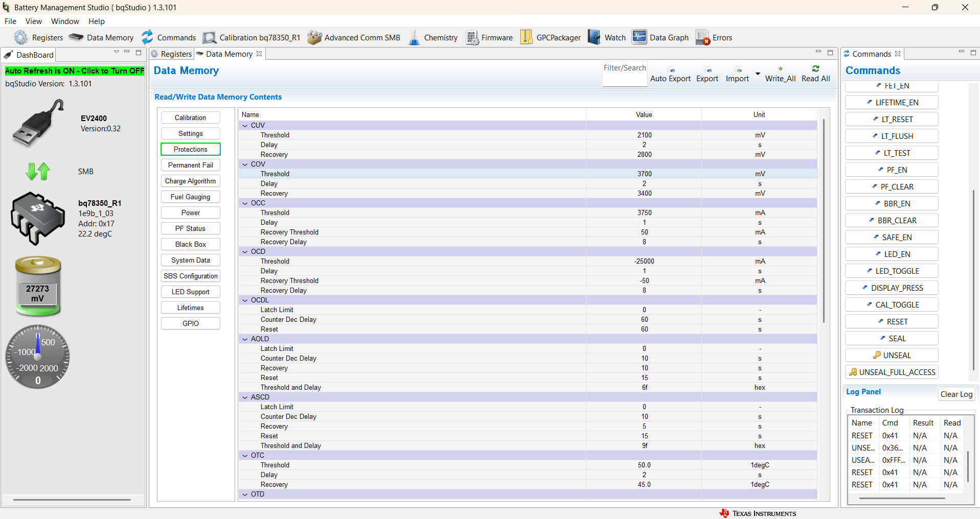Open dropdown arrow next to Import

click(757, 74)
